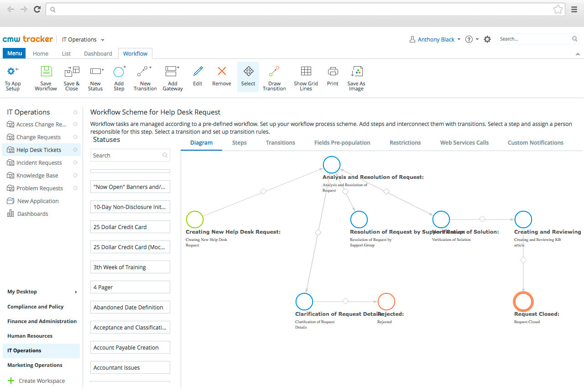
Task: Select the 4 Pager status
Action: click(130, 287)
